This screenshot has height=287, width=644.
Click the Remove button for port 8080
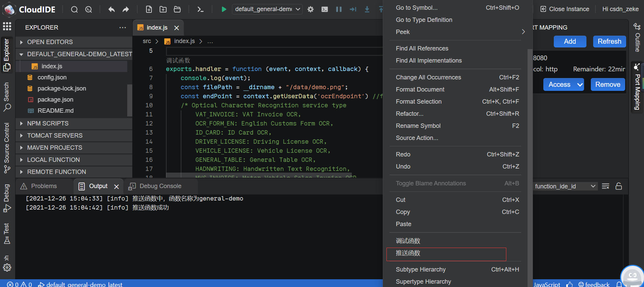607,84
